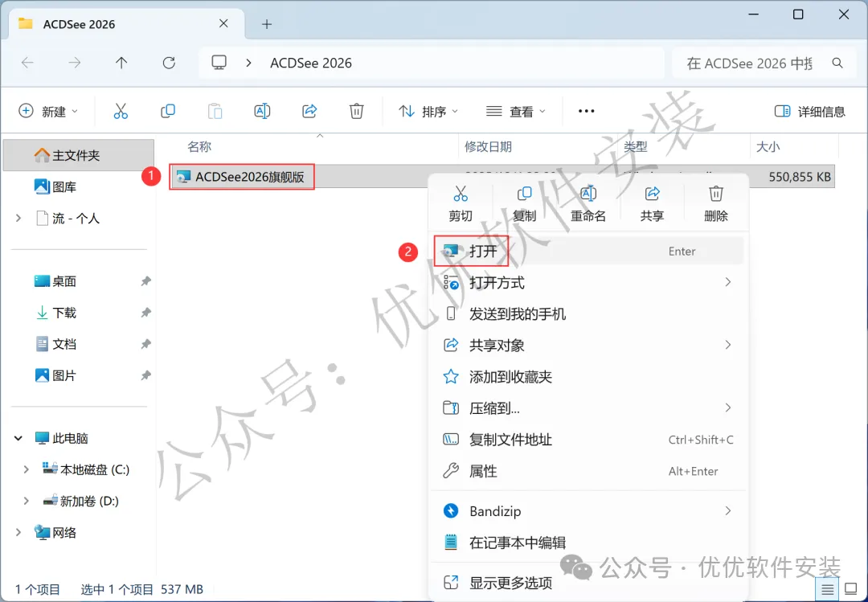Open the 查看 view dropdown
868x602 pixels.
[x=515, y=111]
